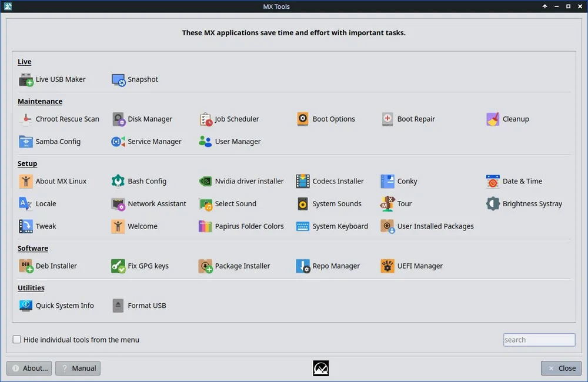Open the Welcome icon
588x382 pixels.
(x=118, y=226)
